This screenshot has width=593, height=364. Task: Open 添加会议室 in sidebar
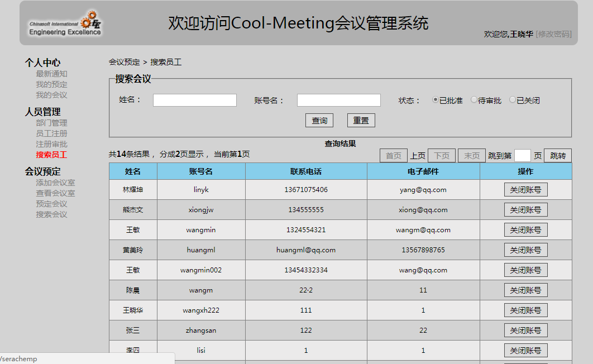point(55,183)
